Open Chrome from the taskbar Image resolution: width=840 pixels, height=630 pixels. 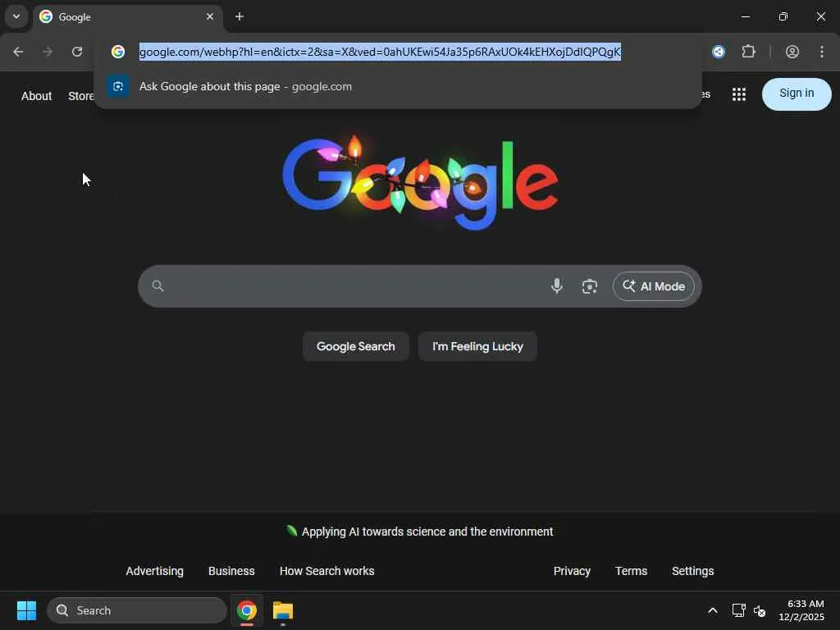(247, 610)
